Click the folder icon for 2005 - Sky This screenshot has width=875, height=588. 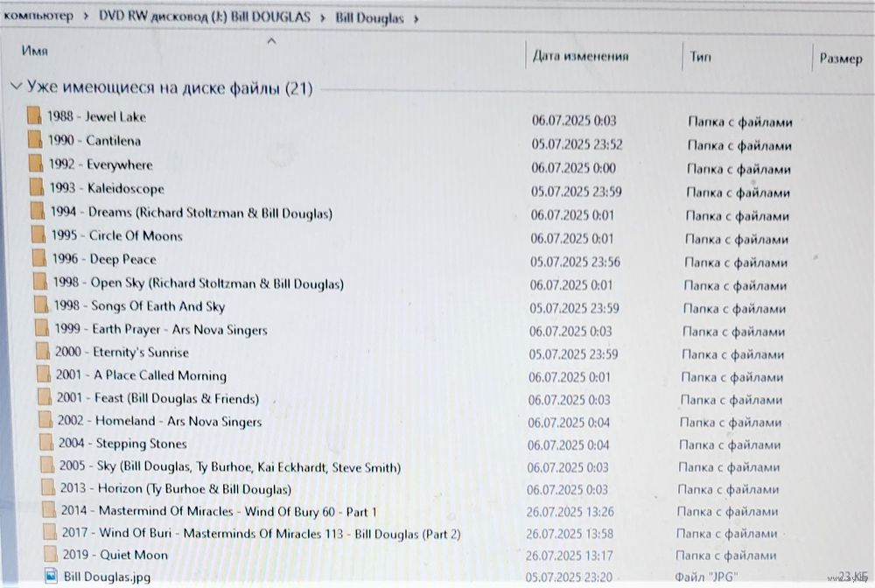[47, 465]
